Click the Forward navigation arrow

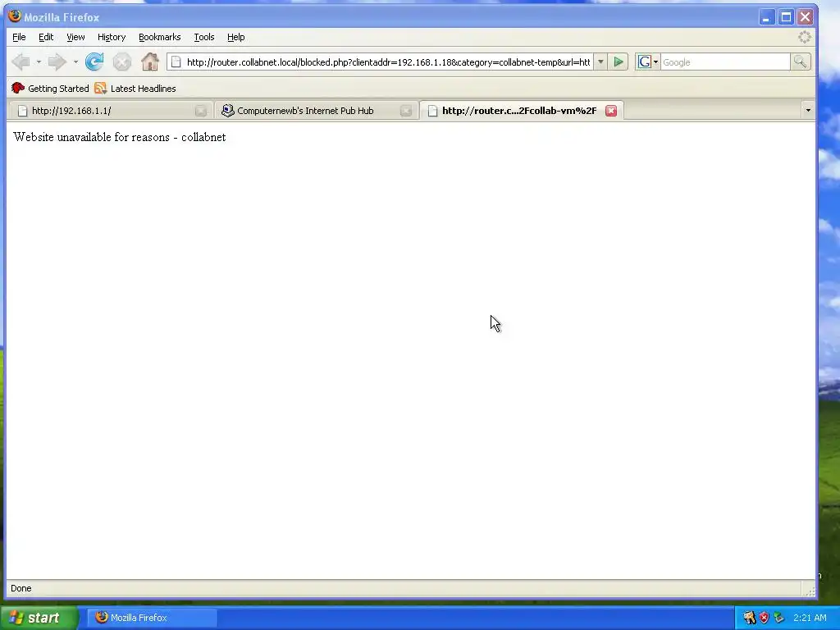57,62
